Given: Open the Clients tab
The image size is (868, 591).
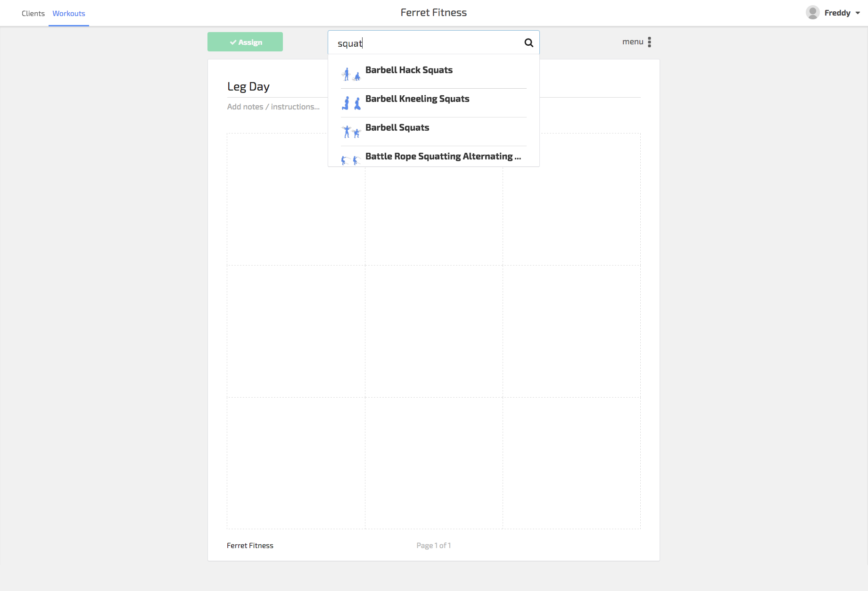Looking at the screenshot, I should [33, 13].
